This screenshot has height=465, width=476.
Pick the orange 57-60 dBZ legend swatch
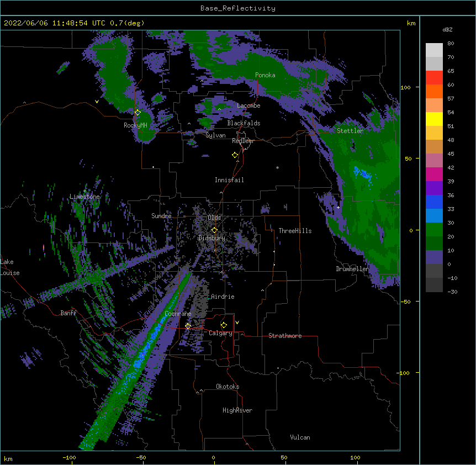434,91
